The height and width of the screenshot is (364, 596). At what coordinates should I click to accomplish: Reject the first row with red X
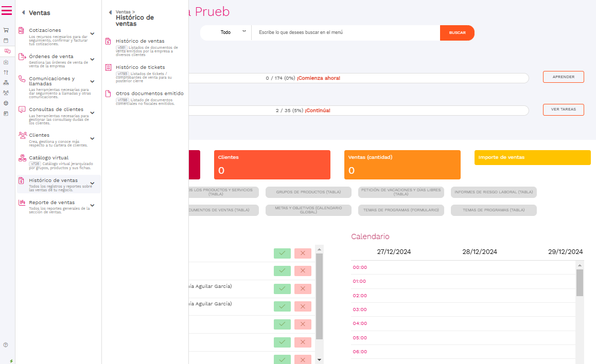pos(303,253)
